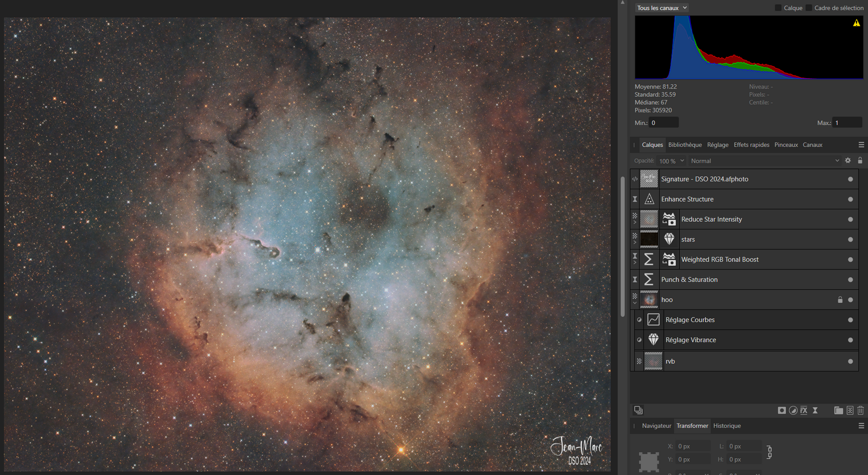Click the edit all layers icon
868x475 pixels.
coord(638,410)
